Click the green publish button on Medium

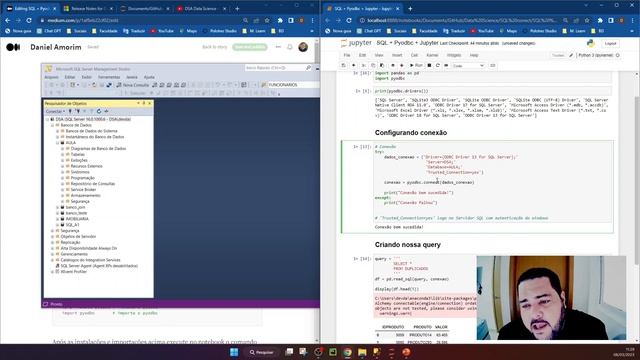(250, 47)
